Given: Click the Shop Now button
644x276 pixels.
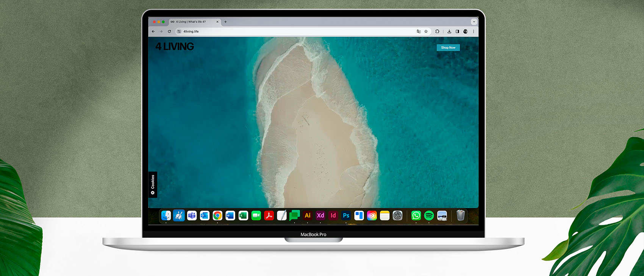Looking at the screenshot, I should [448, 48].
